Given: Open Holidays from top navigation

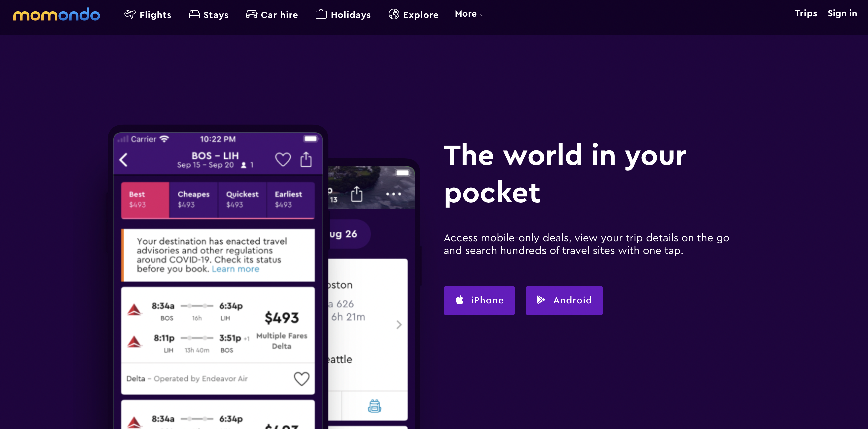Looking at the screenshot, I should tap(343, 14).
